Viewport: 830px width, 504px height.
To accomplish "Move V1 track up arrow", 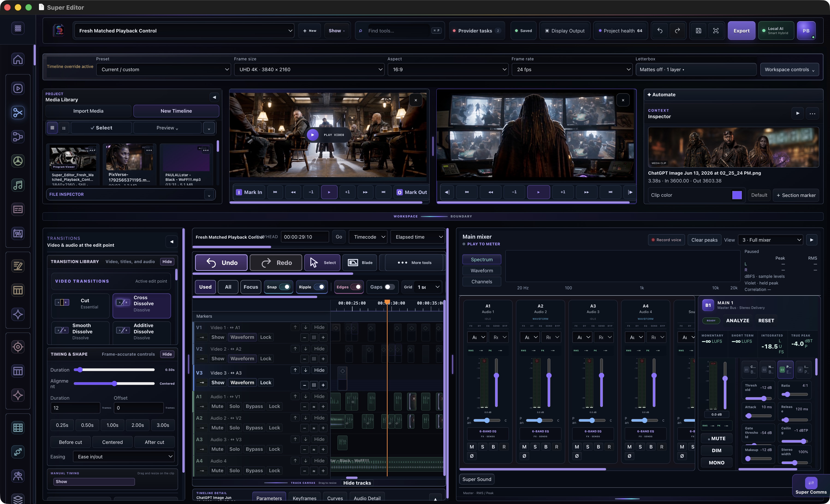I will [295, 327].
